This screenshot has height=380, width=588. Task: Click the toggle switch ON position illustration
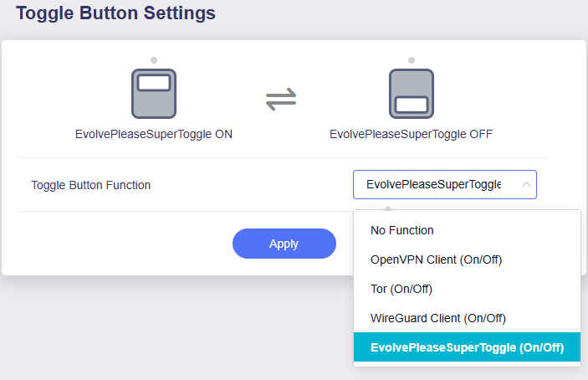[x=154, y=93]
